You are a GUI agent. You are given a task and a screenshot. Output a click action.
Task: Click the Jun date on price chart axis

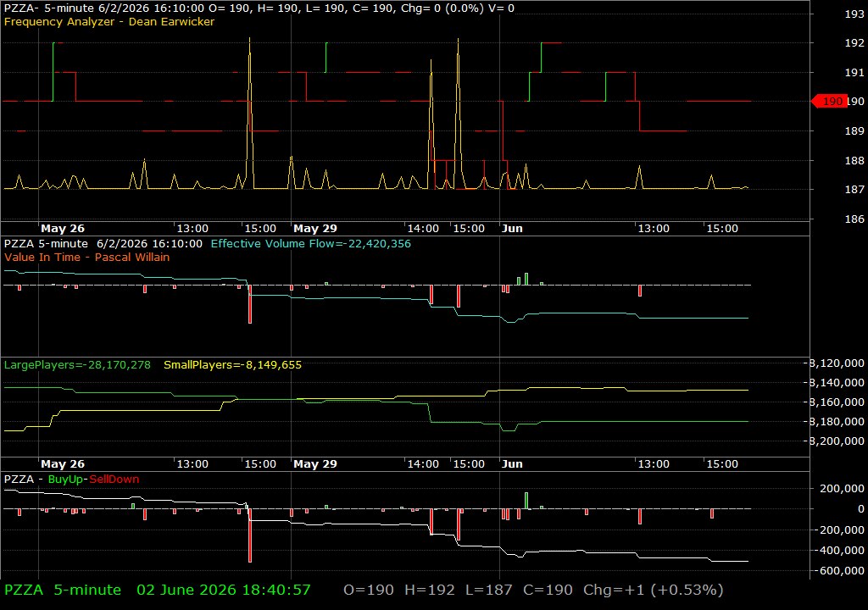pos(512,229)
